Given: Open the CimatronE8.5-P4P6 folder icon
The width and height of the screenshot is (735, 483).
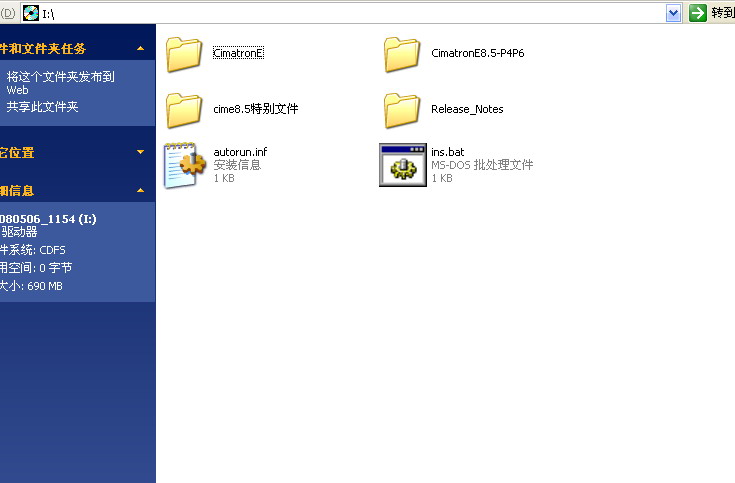Looking at the screenshot, I should click(402, 54).
